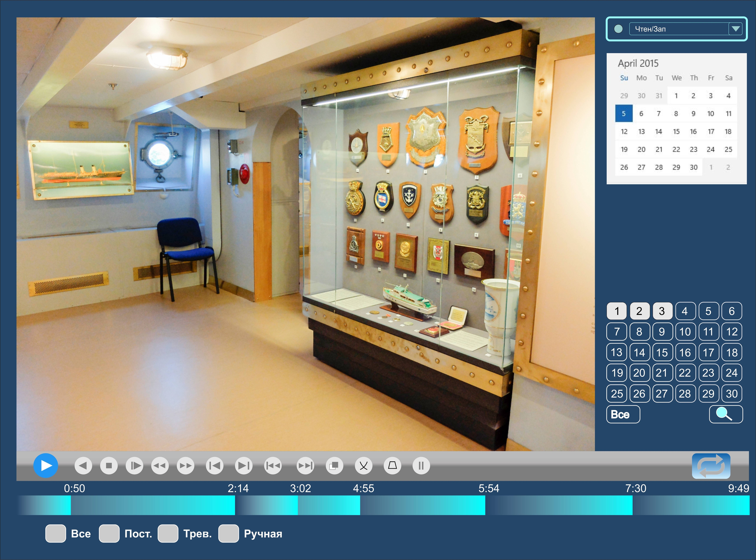Toggle the blue loop repeat button

[711, 466]
